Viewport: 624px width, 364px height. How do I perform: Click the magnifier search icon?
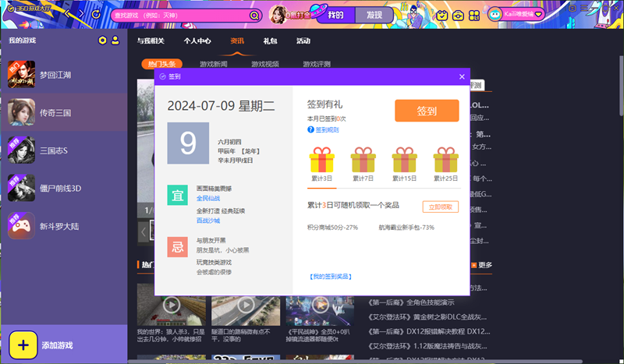(254, 15)
